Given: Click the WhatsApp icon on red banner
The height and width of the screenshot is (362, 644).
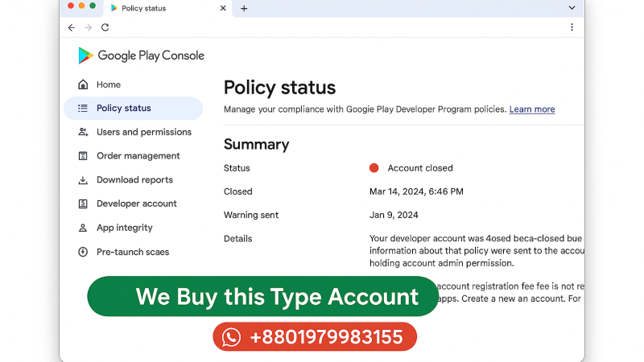Looking at the screenshot, I should pos(231,337).
